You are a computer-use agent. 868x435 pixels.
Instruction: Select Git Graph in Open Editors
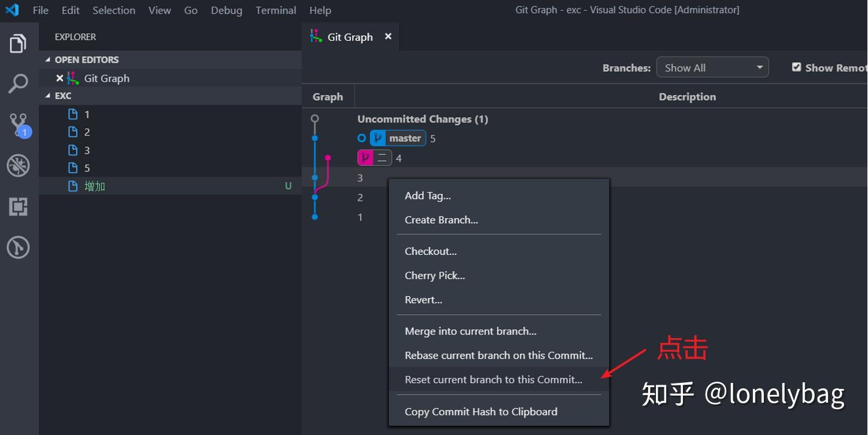(x=170, y=78)
